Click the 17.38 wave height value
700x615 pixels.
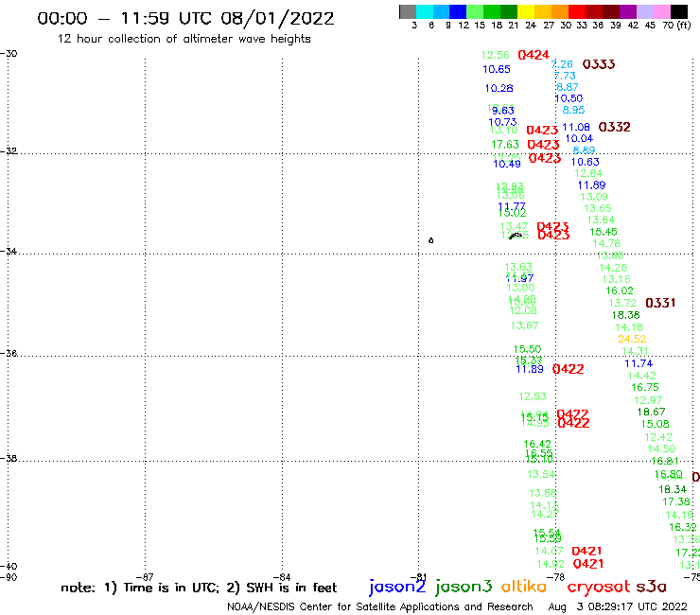676,502
